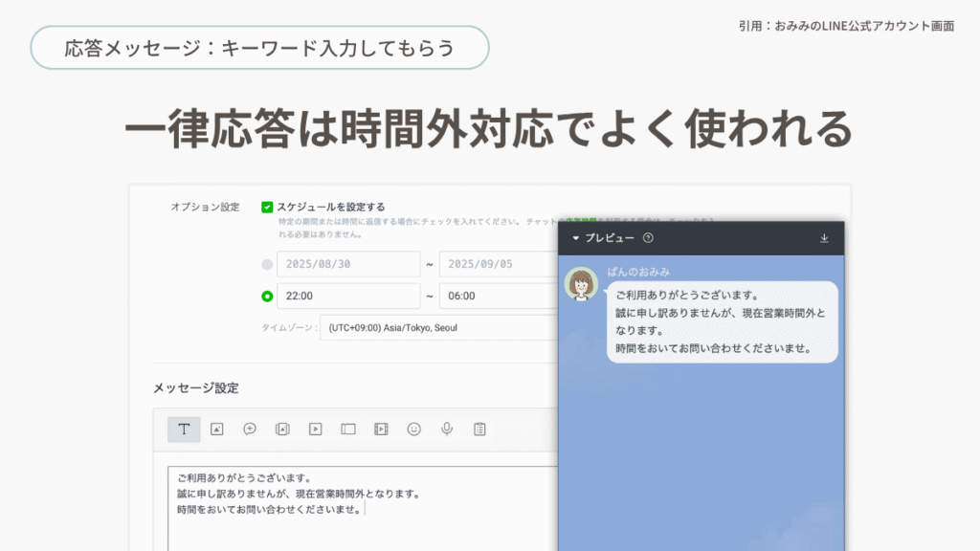
Task: Select the 22:00 time range radio button
Action: pos(267,297)
